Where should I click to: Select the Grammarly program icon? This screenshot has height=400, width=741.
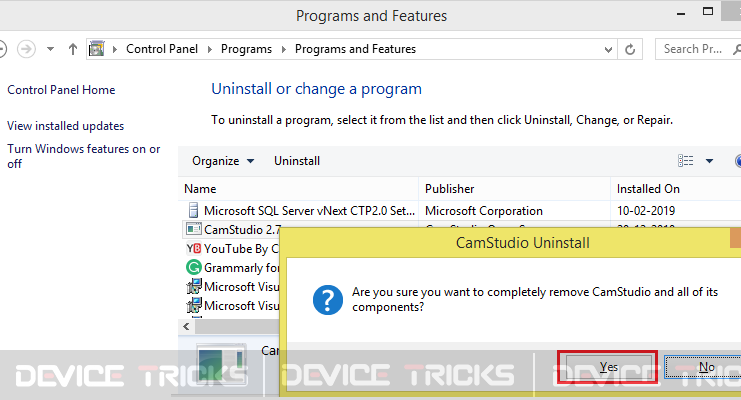194,268
